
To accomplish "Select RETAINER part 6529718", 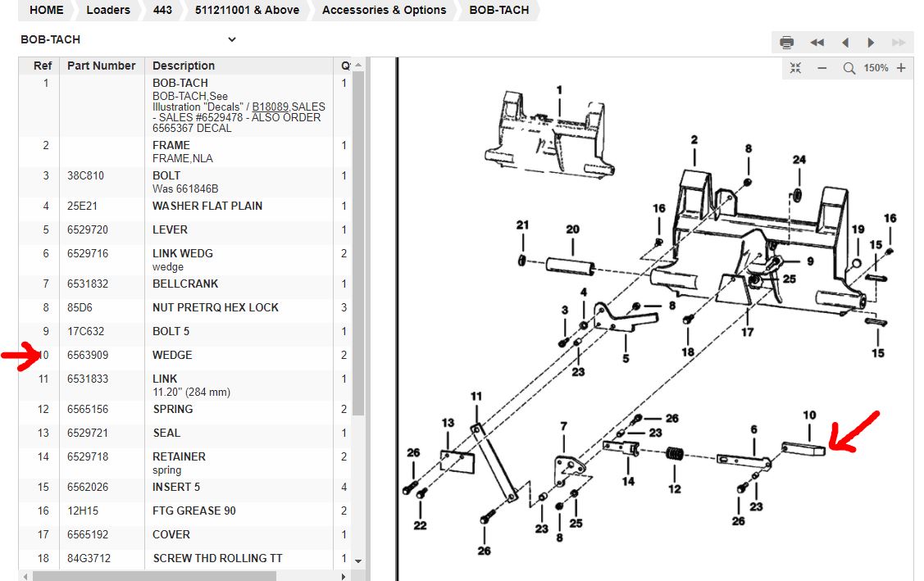I will [x=88, y=456].
